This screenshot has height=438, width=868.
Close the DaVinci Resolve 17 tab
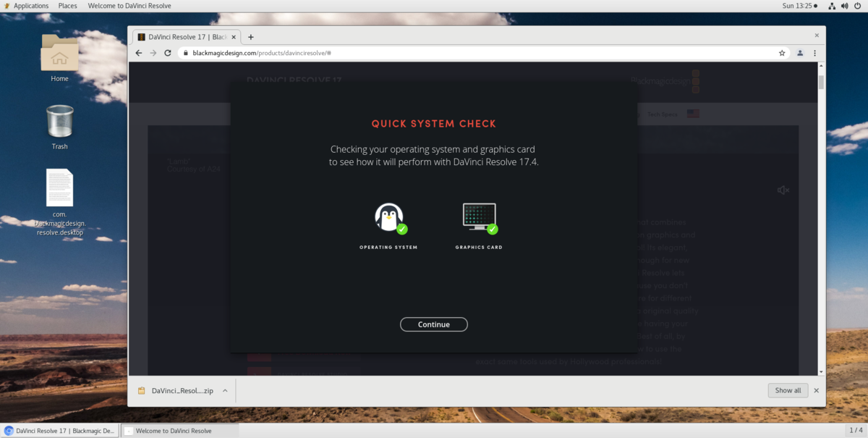tap(234, 37)
